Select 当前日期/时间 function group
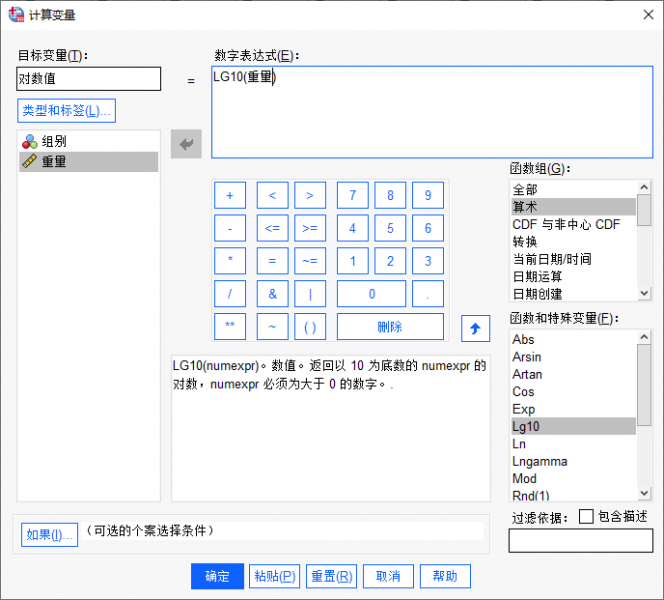The height and width of the screenshot is (600, 664). (x=573, y=259)
